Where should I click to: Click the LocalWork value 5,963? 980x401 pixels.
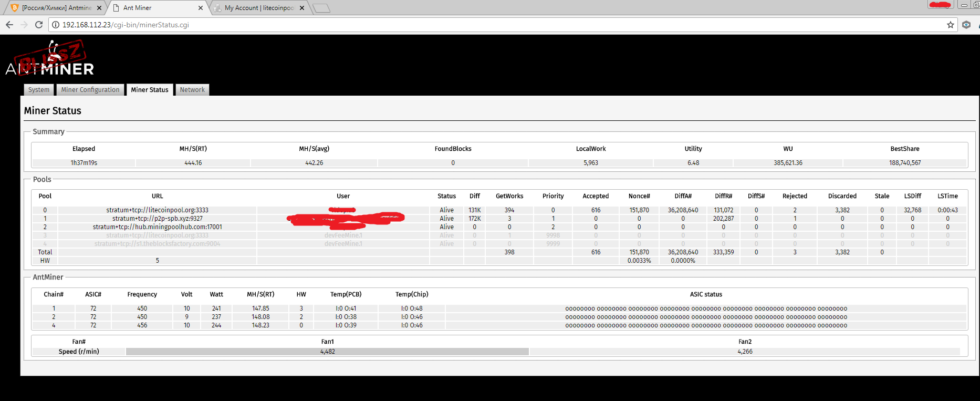pyautogui.click(x=591, y=163)
